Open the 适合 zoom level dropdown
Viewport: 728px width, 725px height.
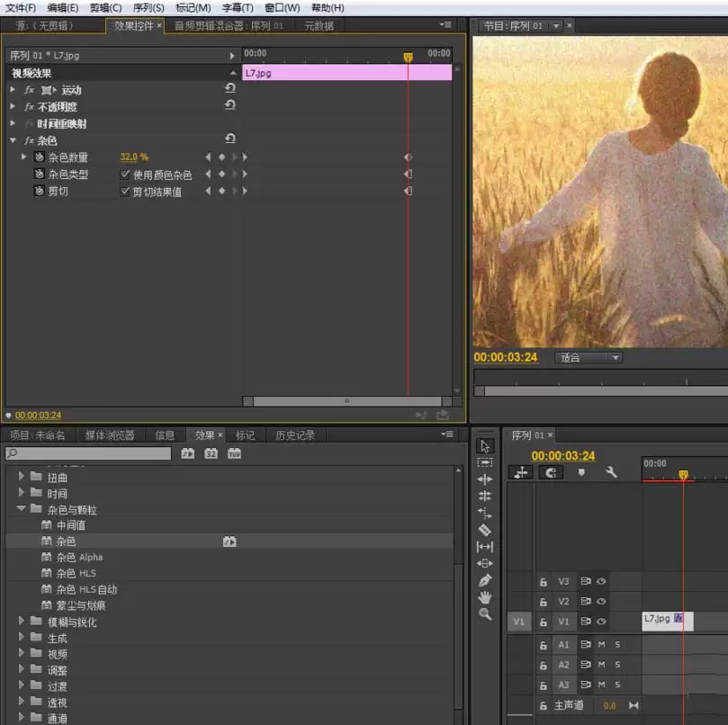589,358
